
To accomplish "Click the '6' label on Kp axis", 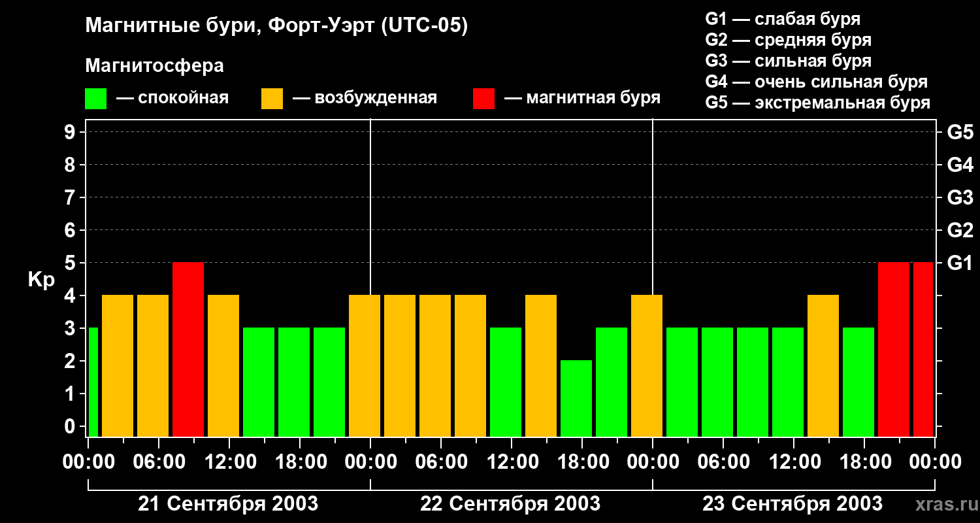I will click(x=71, y=231).
